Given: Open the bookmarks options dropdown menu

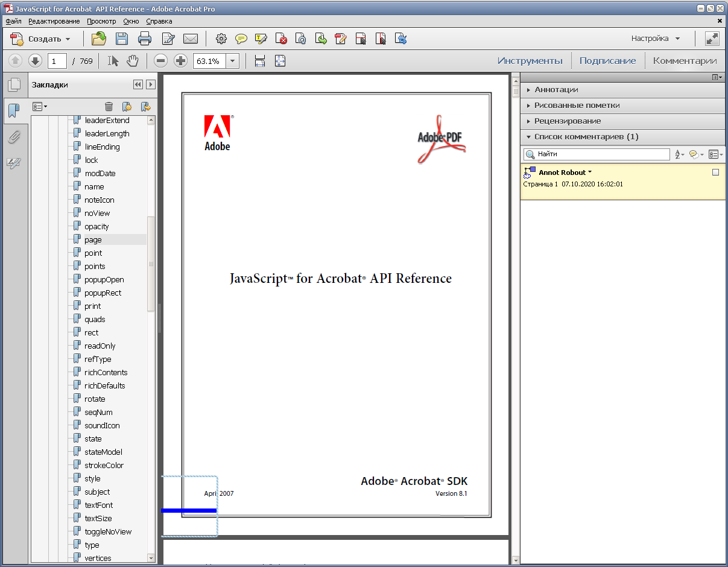Looking at the screenshot, I should [40, 107].
